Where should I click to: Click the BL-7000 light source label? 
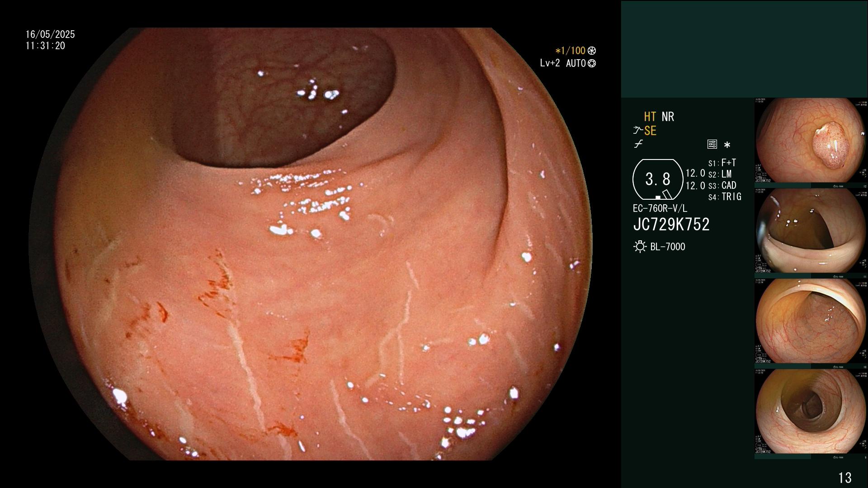(668, 247)
